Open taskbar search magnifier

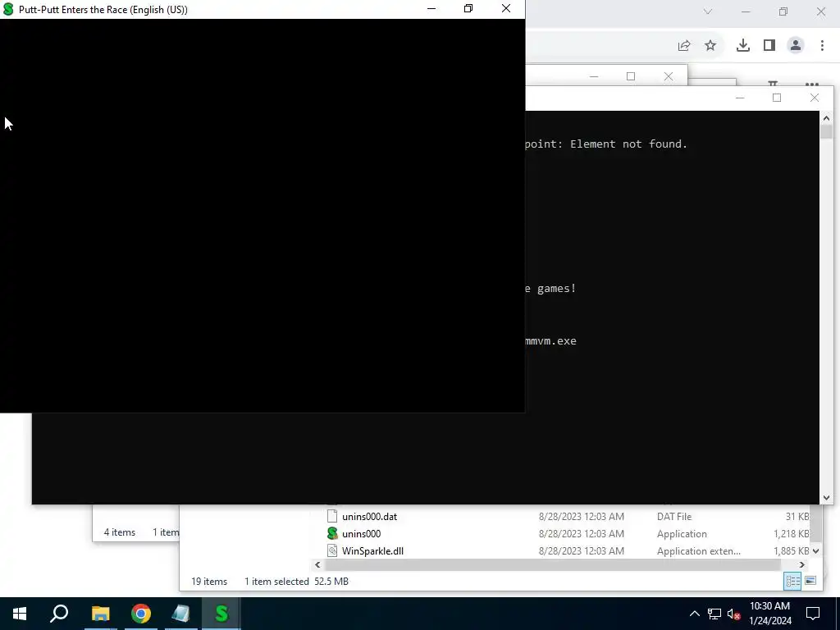point(59,614)
